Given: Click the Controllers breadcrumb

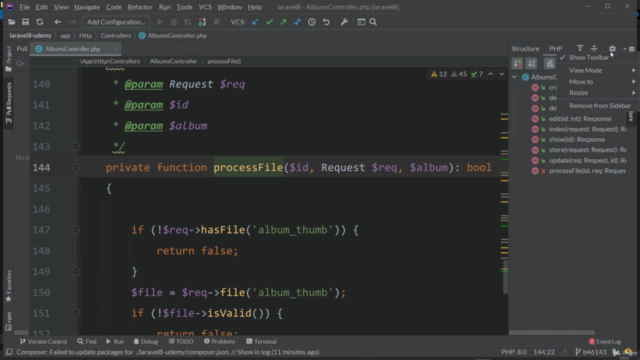Looking at the screenshot, I should (116, 36).
